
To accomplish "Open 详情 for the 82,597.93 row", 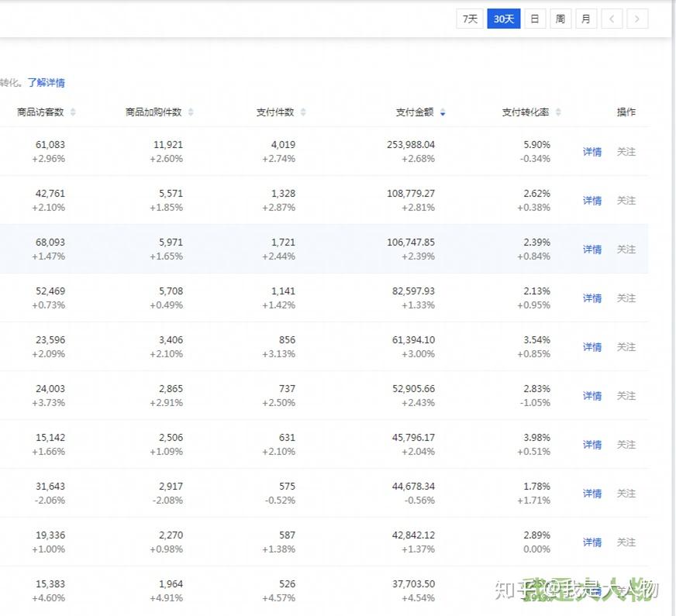I will (x=592, y=298).
